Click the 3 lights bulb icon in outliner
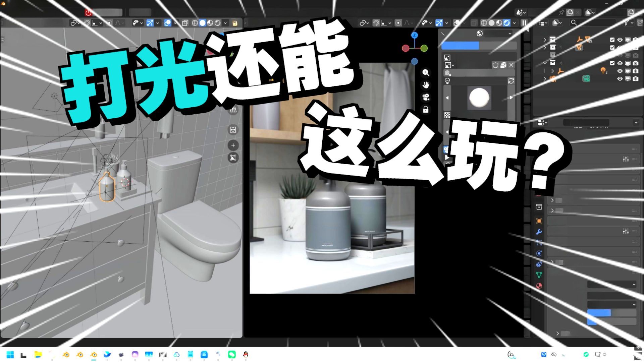The image size is (644, 362). pyautogui.click(x=603, y=70)
